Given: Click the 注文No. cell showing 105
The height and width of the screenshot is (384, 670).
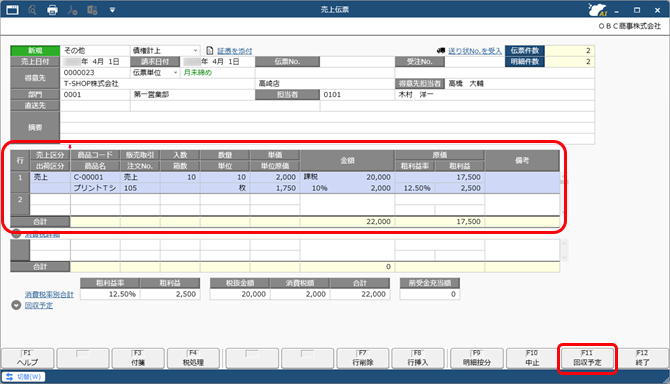Looking at the screenshot, I should tap(140, 188).
